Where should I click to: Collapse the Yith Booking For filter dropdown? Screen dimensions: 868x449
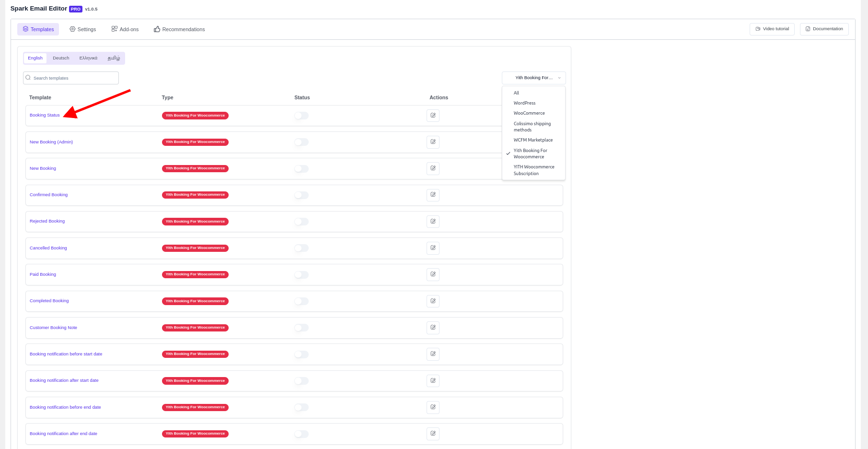click(x=533, y=78)
